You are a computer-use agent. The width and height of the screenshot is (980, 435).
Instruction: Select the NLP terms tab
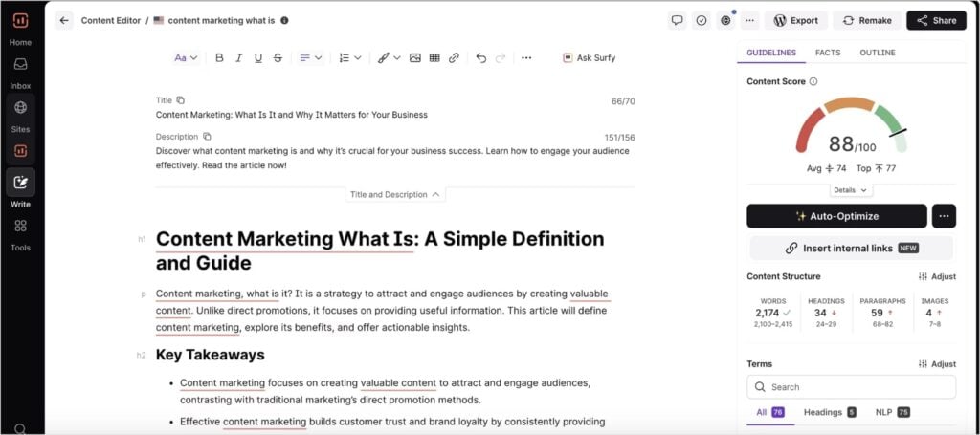(893, 412)
